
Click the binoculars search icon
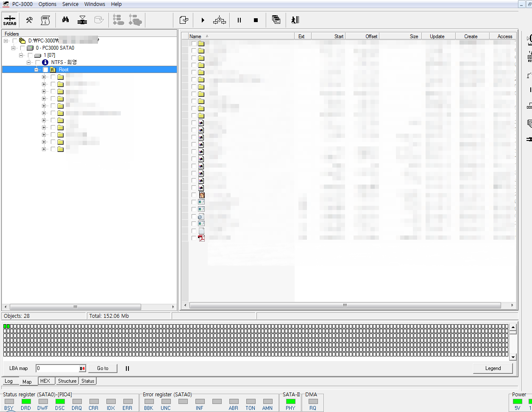pos(66,20)
